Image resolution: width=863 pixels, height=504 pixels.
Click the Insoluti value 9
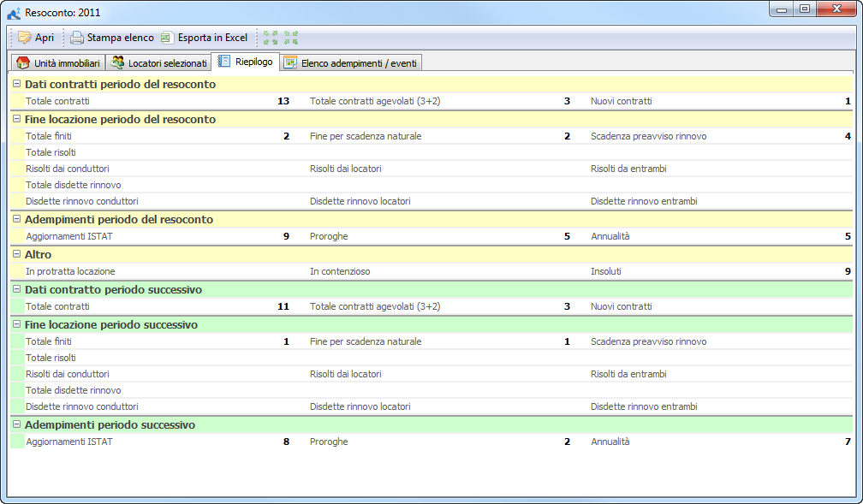848,272
